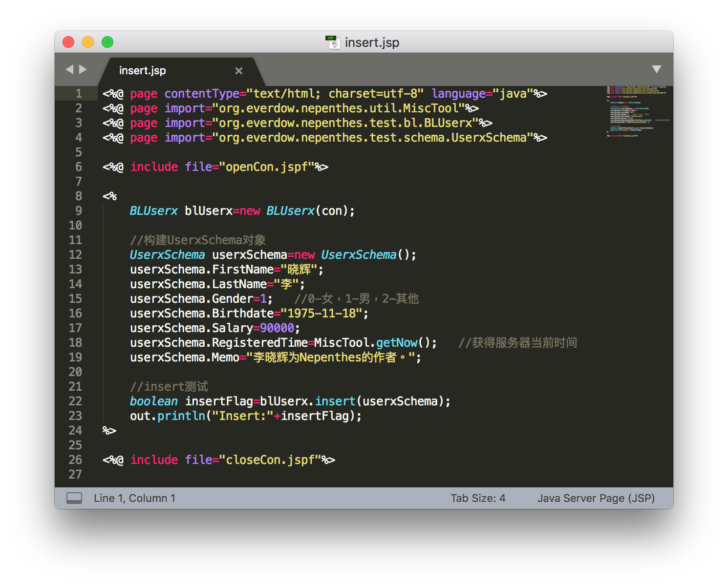Click the window title insert.jsp text
Viewport: 728px width, 587px height.
(x=372, y=42)
